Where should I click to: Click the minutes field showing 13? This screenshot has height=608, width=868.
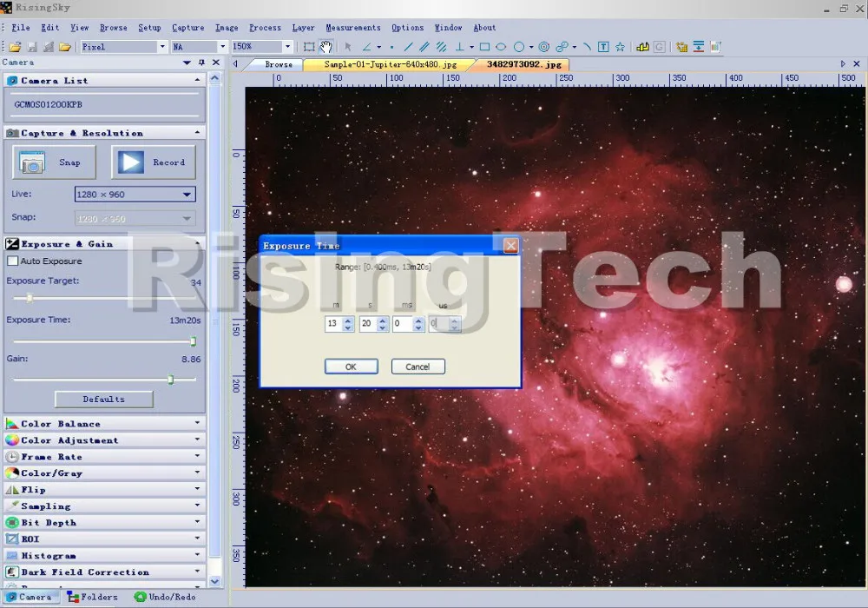[334, 323]
